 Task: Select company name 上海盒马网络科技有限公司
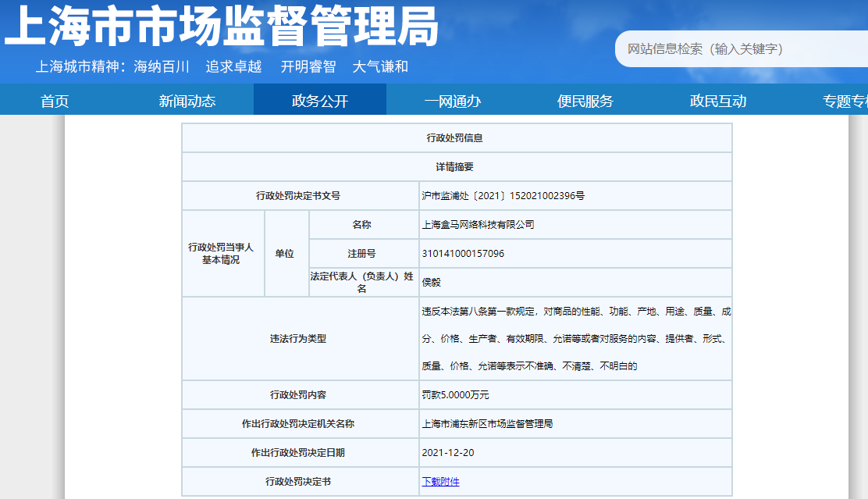[x=478, y=224]
